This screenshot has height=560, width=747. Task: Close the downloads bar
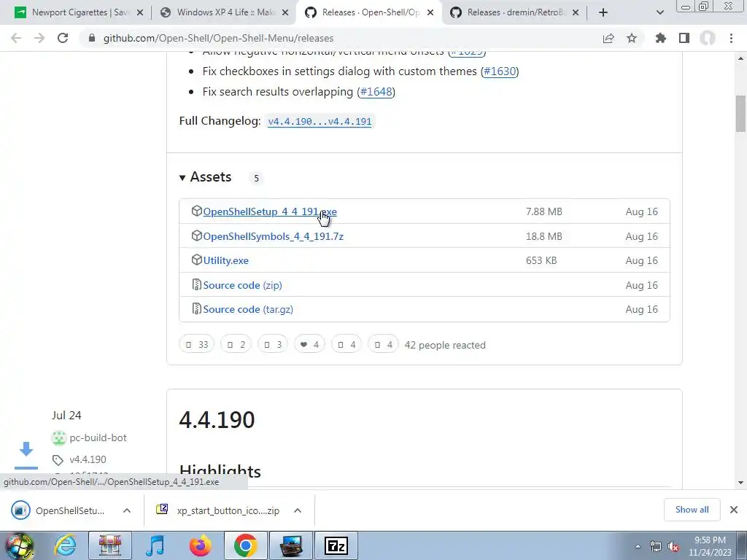point(734,510)
